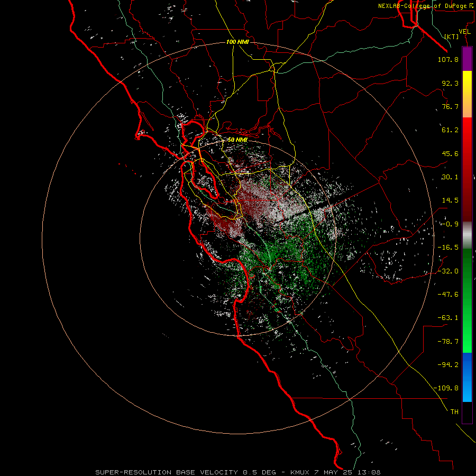Viewport: 476px width, 476px height.
Task: Click the 61.2 velocity scale value
Action: pyautogui.click(x=450, y=130)
